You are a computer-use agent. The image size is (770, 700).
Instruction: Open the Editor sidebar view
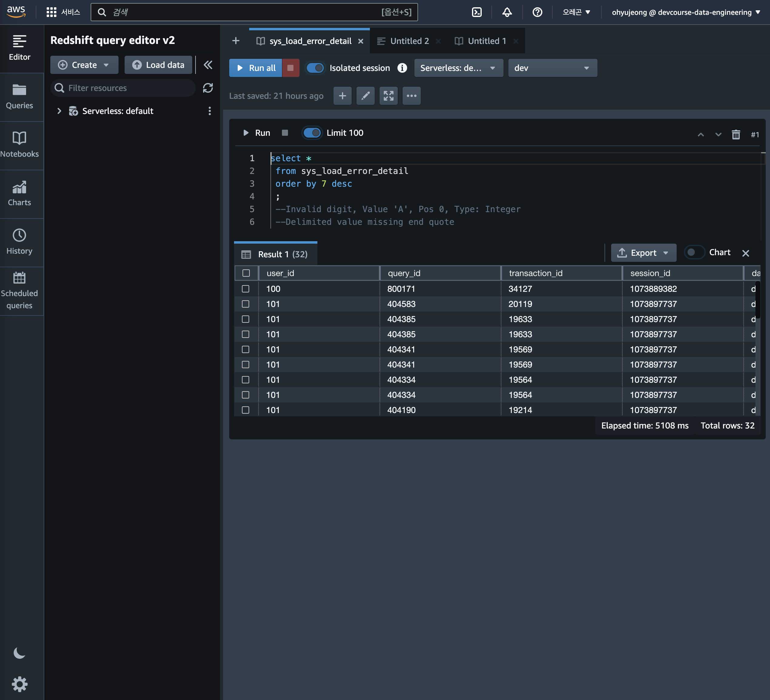pyautogui.click(x=19, y=48)
